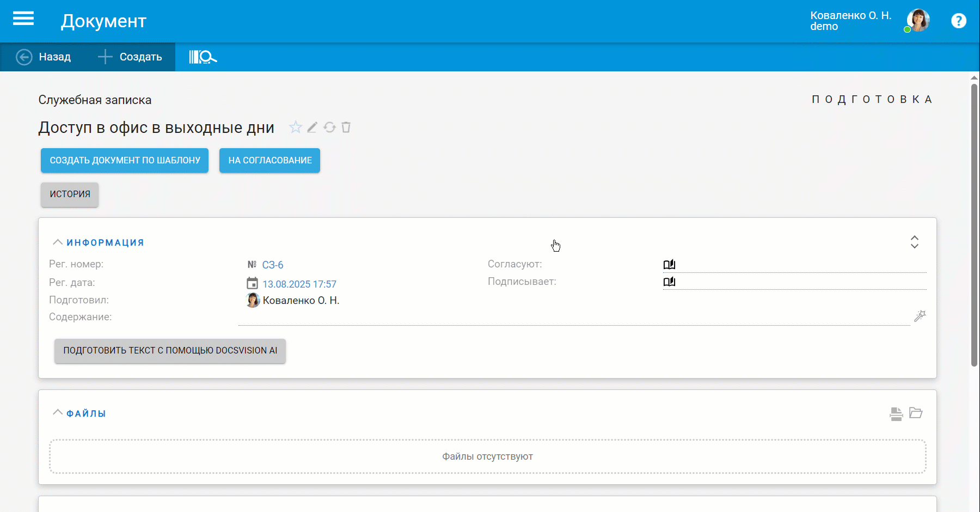The image size is (980, 512).
Task: Collapse the Информация section
Action: [x=58, y=242]
